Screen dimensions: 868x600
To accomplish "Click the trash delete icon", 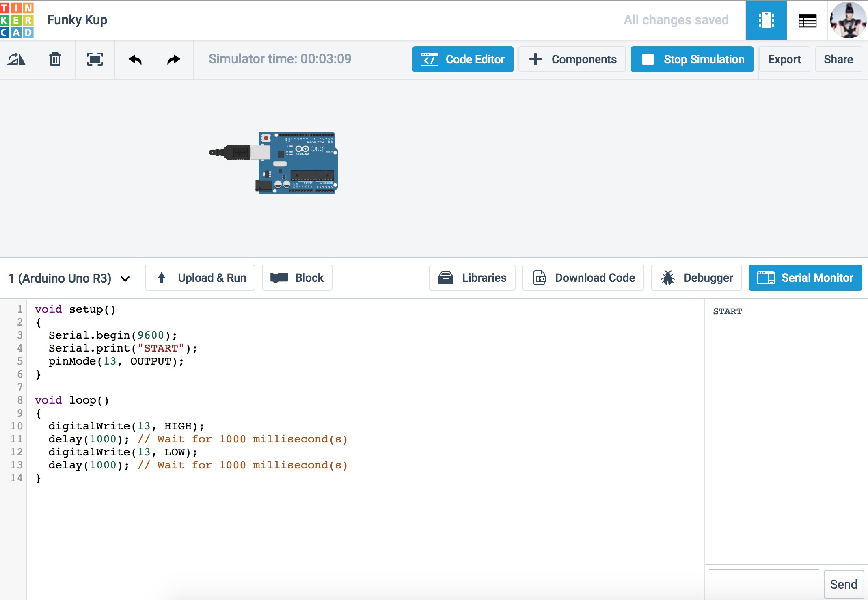I will [55, 60].
